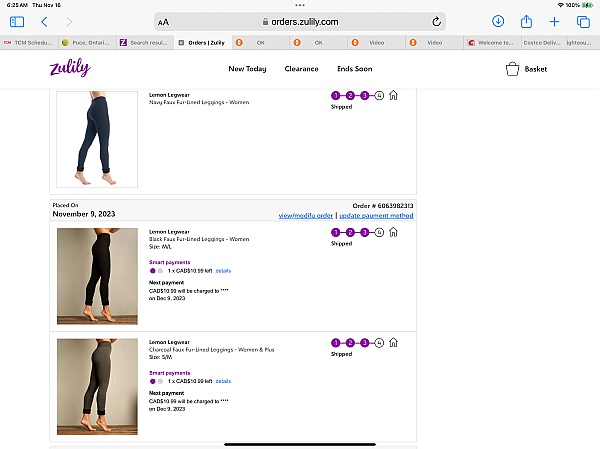Screen dimensions: 600x449
Task: Click step 4 circle of navy leggings tracker
Action: coord(379,95)
